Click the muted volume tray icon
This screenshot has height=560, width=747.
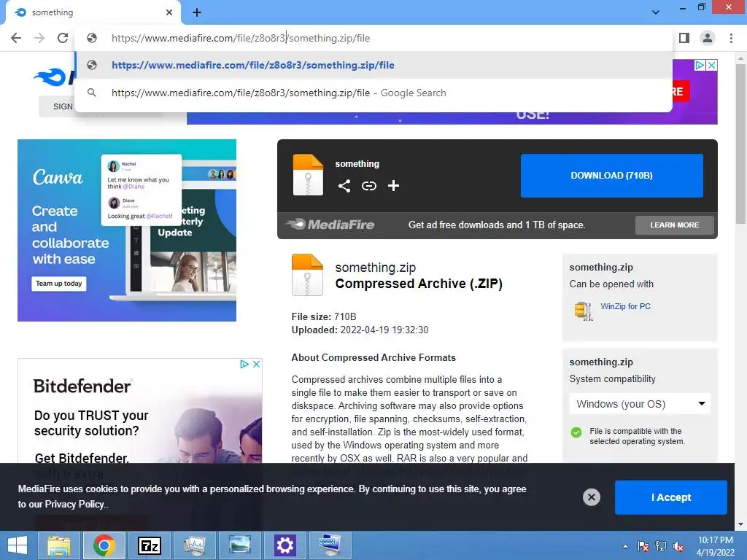coord(678,546)
